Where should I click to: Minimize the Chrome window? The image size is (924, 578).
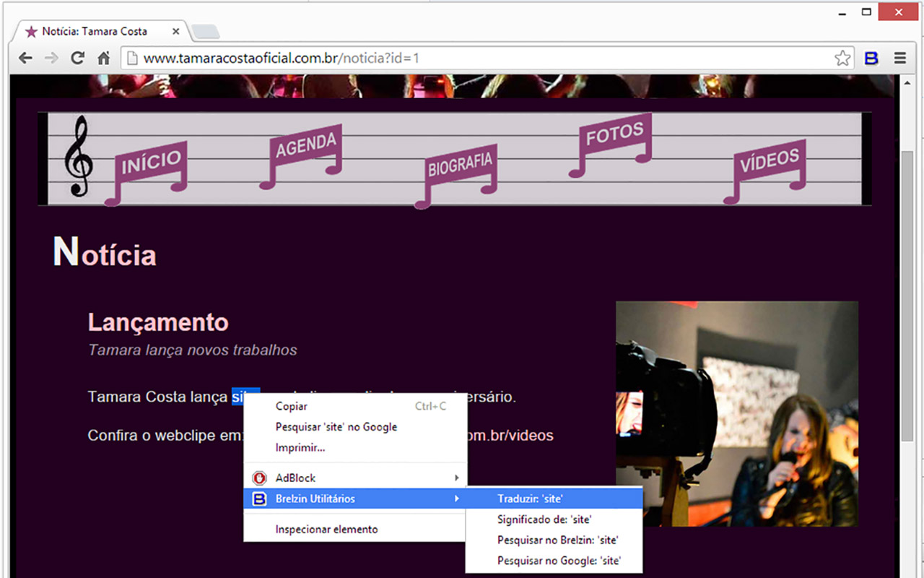tap(842, 13)
